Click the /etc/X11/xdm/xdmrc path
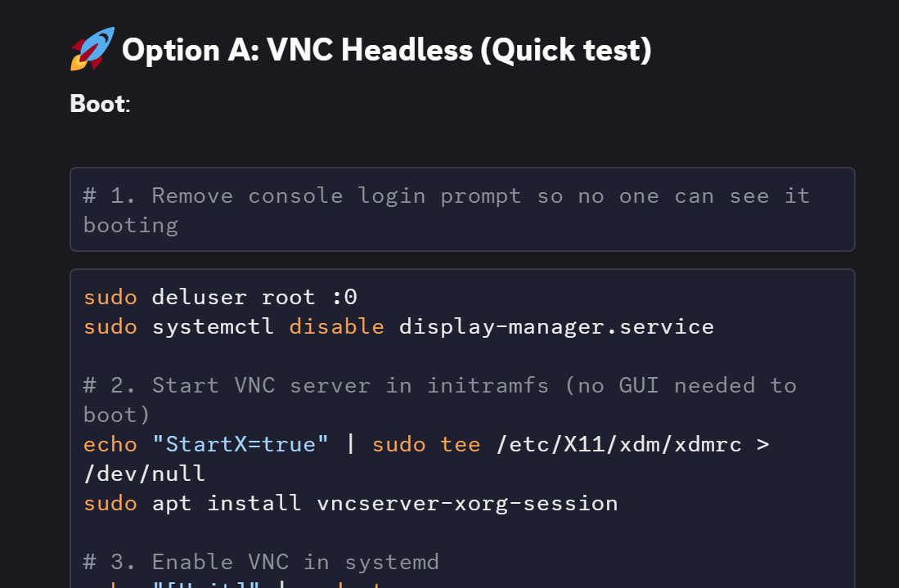 [x=618, y=445]
